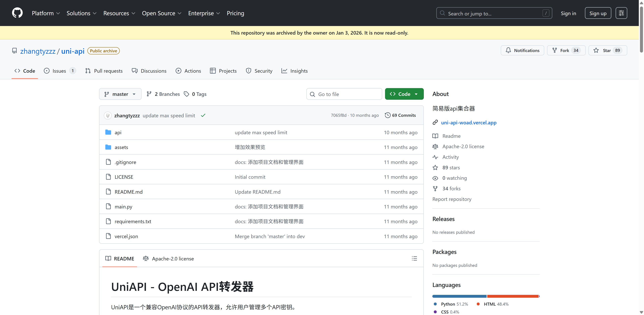The image size is (644, 315).
Task: Click the Sign up button
Action: click(598, 13)
